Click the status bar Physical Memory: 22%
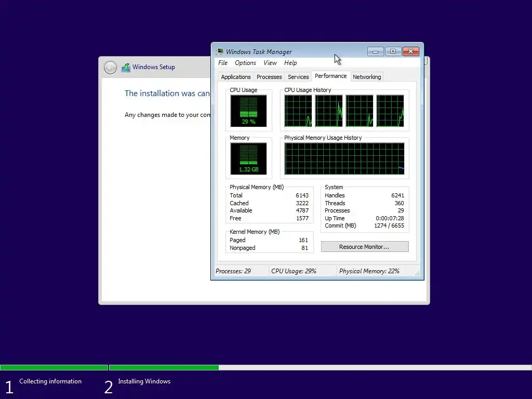Screen dimensions: 532x399 (369, 271)
